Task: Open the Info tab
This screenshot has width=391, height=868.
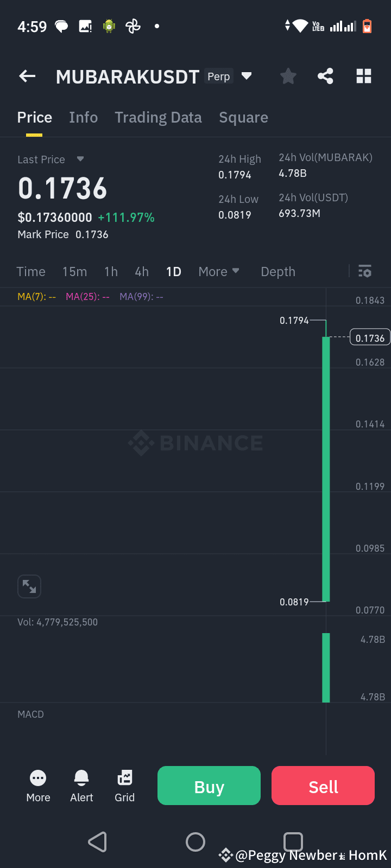Action: tap(84, 118)
